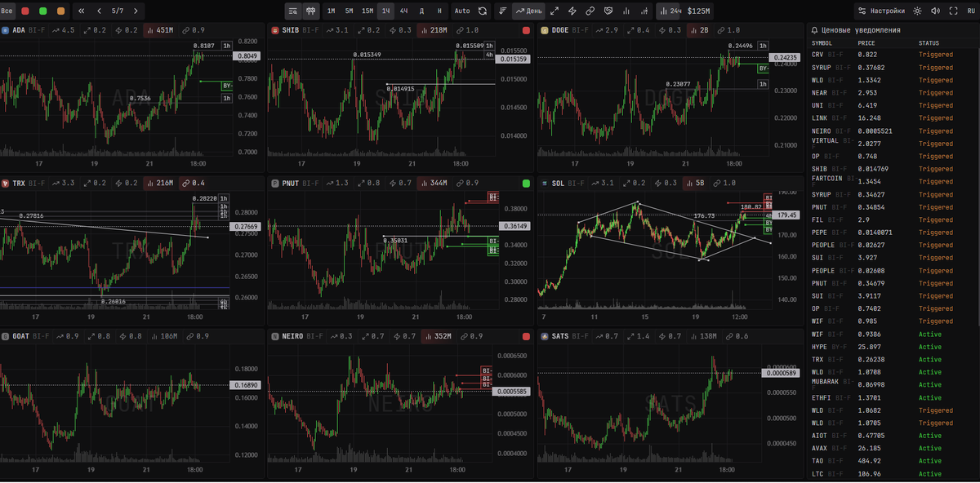The height and width of the screenshot is (483, 980).
Task: Switch timeframe to 1Ч
Action: pyautogui.click(x=386, y=11)
